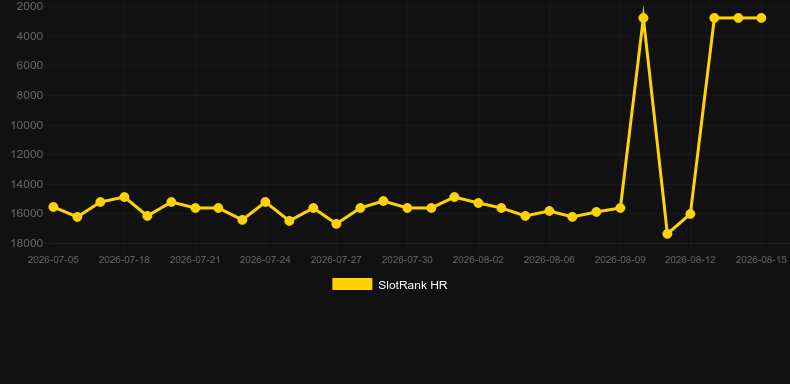Screen dimensions: 790x384
Task: Click the 2026-08-02 x-axis date label
Action: (x=478, y=260)
